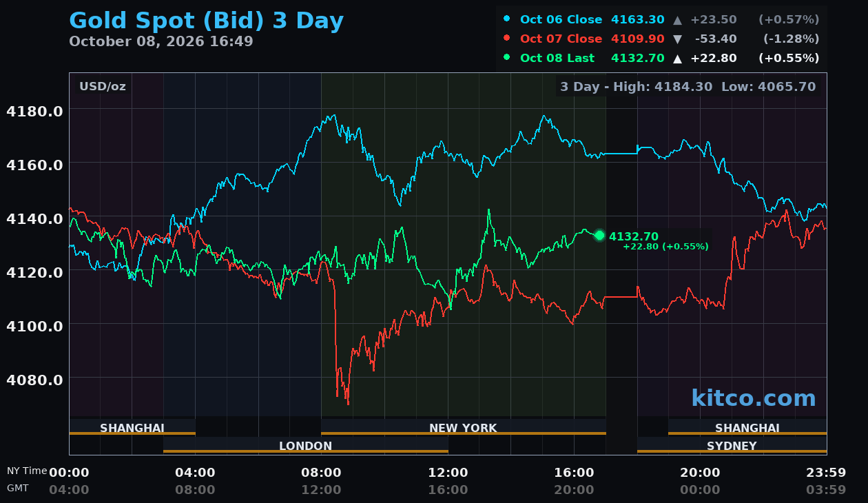The image size is (868, 503).
Task: Click the down triangle beside -53.40
Action: coord(678,39)
